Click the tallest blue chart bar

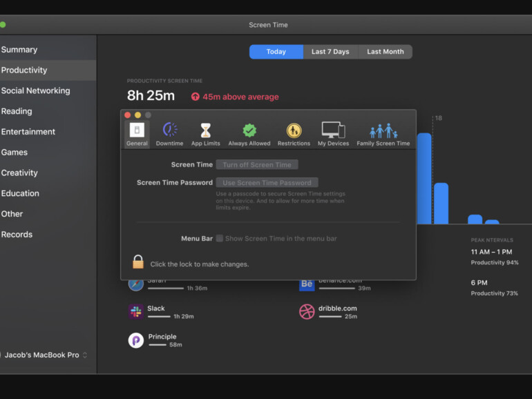(x=424, y=178)
